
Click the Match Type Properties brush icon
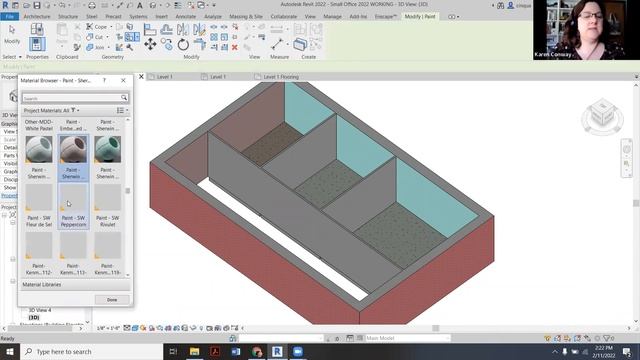[x=77, y=48]
